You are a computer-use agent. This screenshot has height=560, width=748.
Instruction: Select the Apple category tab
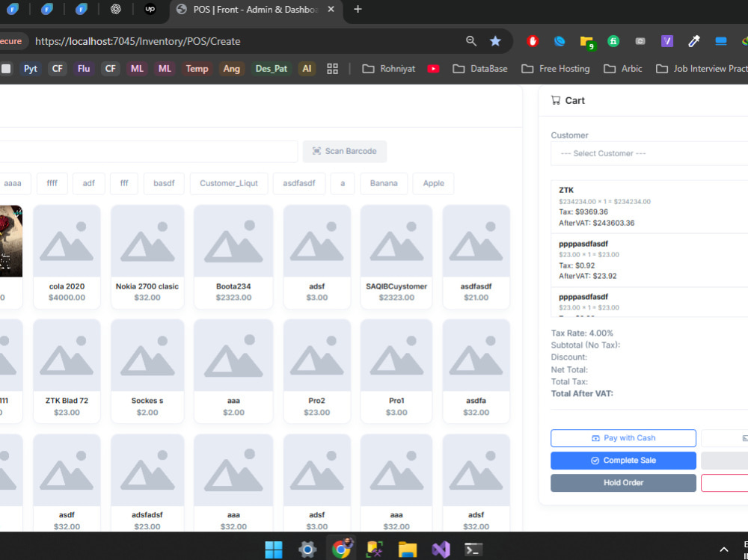point(433,183)
